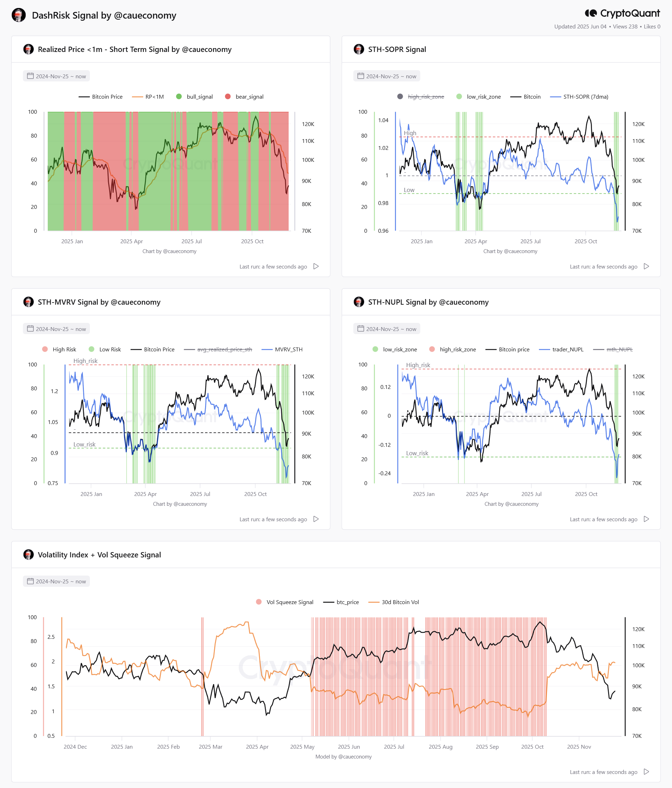Open the dashboard author's avatar beside DashRisk title

[x=19, y=15]
